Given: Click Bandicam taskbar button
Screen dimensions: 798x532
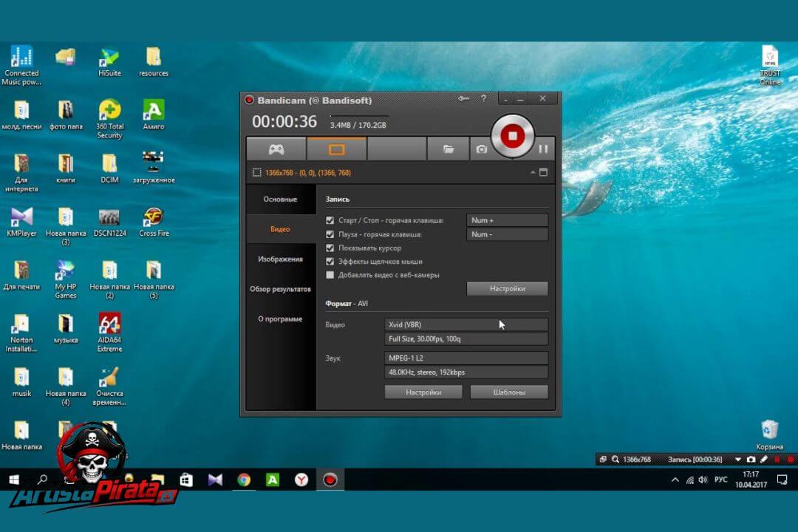Looking at the screenshot, I should [x=330, y=480].
